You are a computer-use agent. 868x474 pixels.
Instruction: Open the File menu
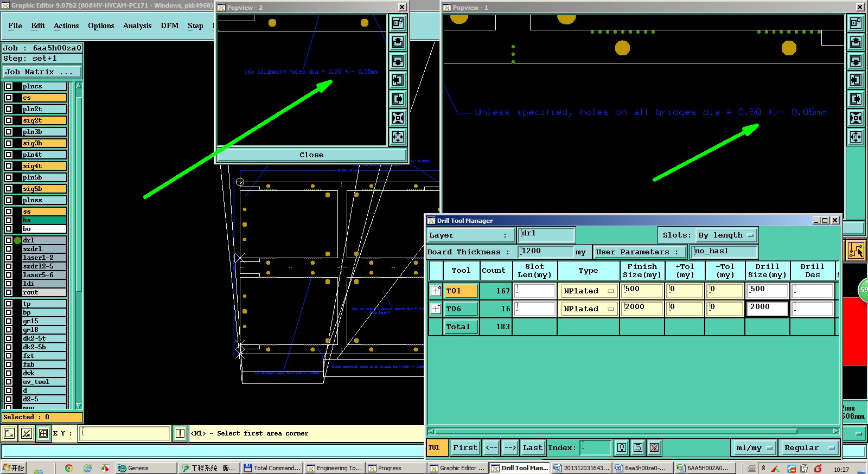(15, 25)
